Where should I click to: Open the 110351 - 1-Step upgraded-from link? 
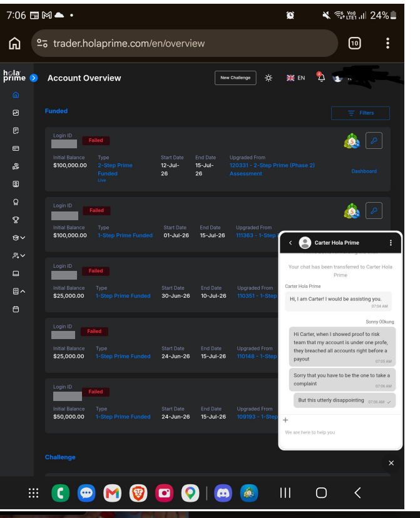[257, 296]
